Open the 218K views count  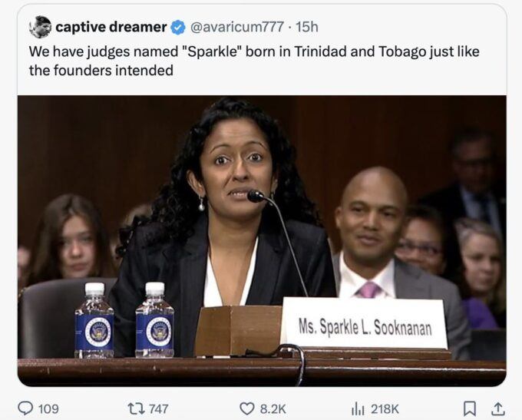click(385, 408)
